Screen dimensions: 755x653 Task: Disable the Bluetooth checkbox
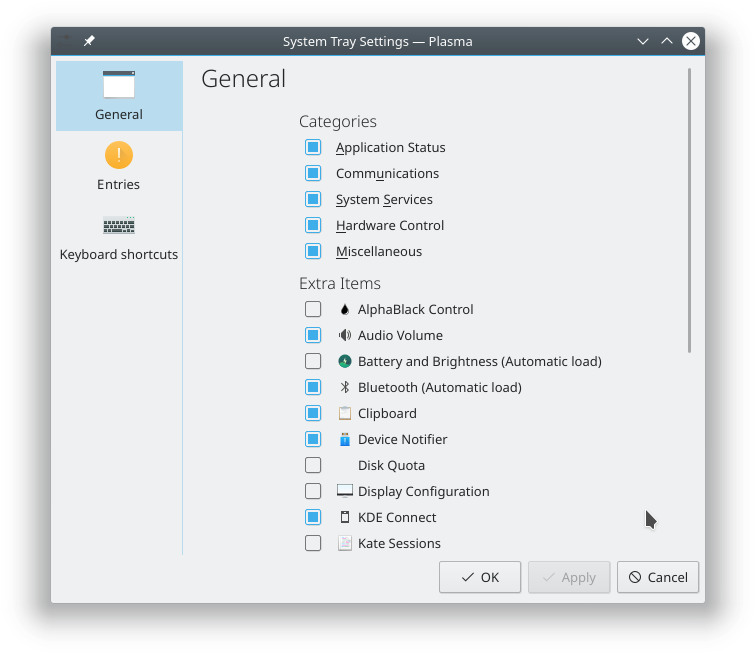(x=313, y=387)
